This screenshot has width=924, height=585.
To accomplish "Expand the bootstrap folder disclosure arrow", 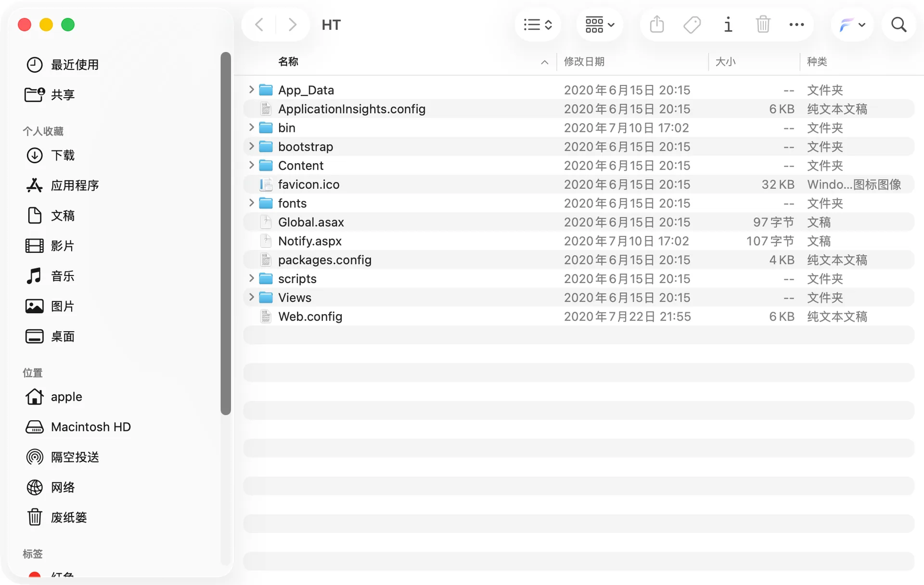I will tap(251, 146).
